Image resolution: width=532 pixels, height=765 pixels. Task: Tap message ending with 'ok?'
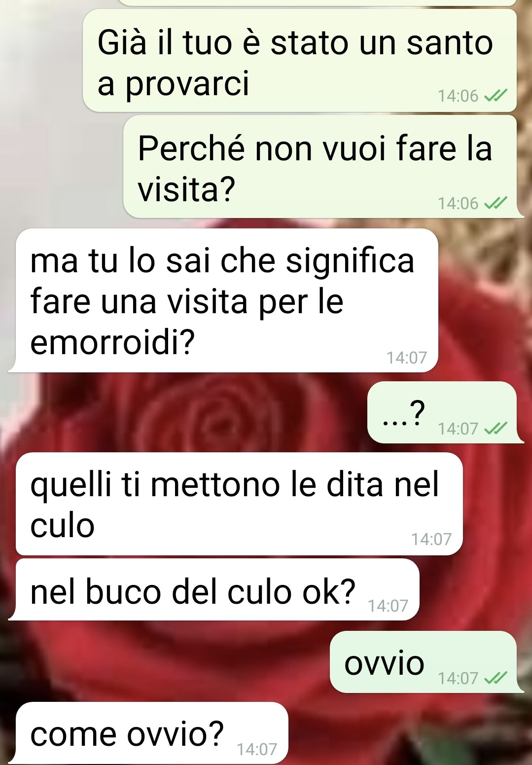217,589
